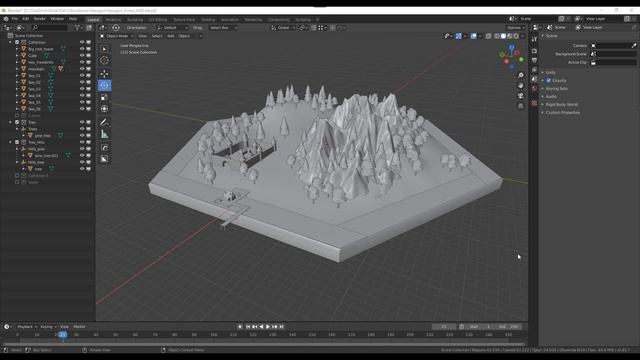The width and height of the screenshot is (640, 360).
Task: Open the Window menu
Action: [57, 19]
